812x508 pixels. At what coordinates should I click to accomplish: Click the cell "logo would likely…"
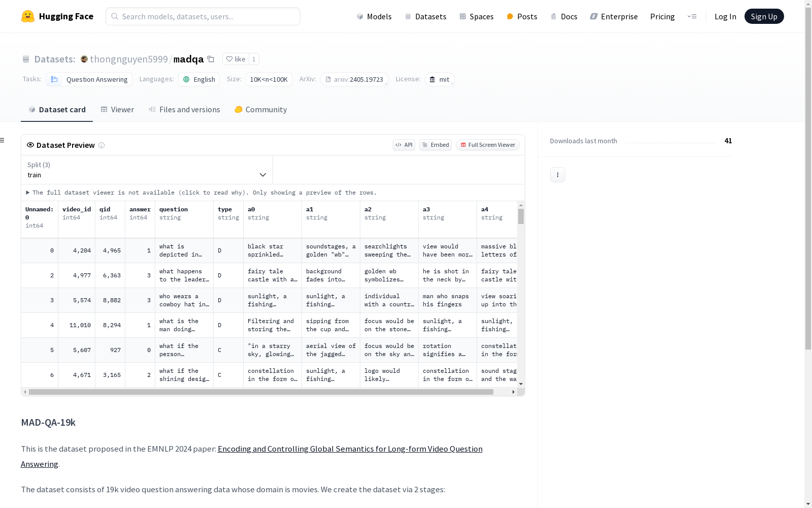(x=389, y=375)
